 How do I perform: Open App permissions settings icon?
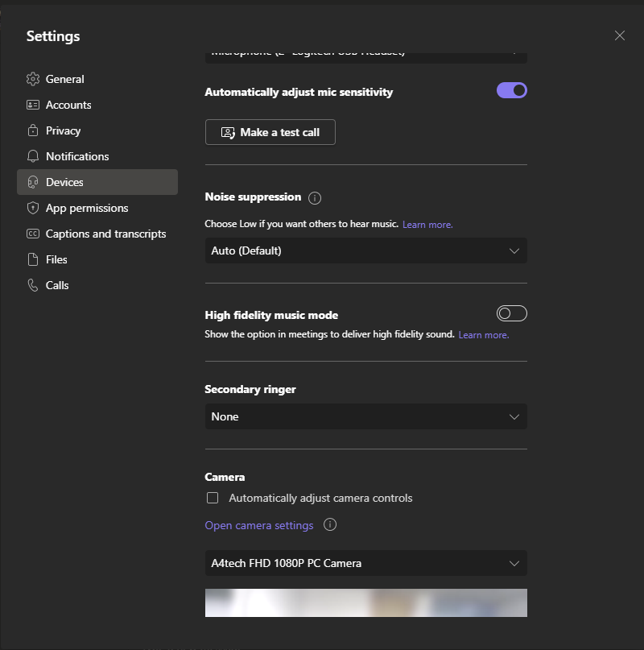tap(32, 208)
